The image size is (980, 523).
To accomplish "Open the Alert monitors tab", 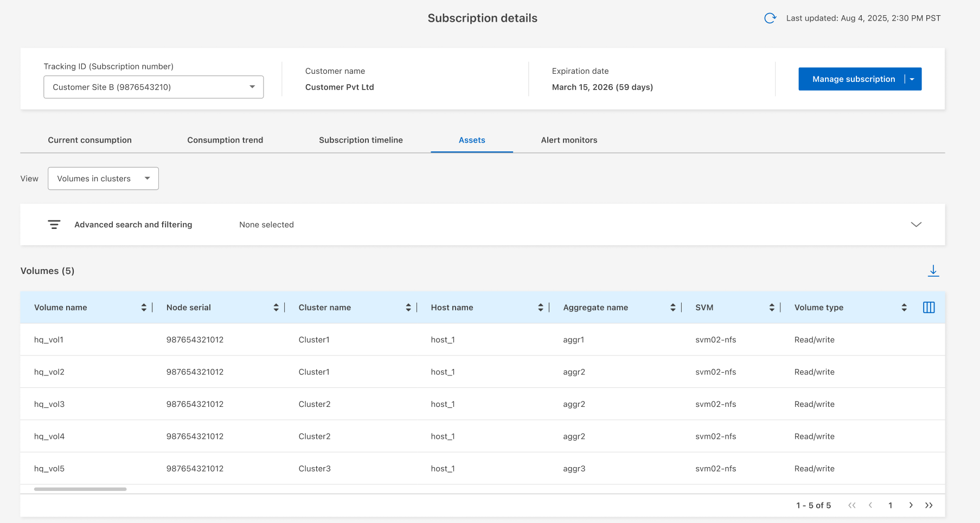I will (569, 140).
